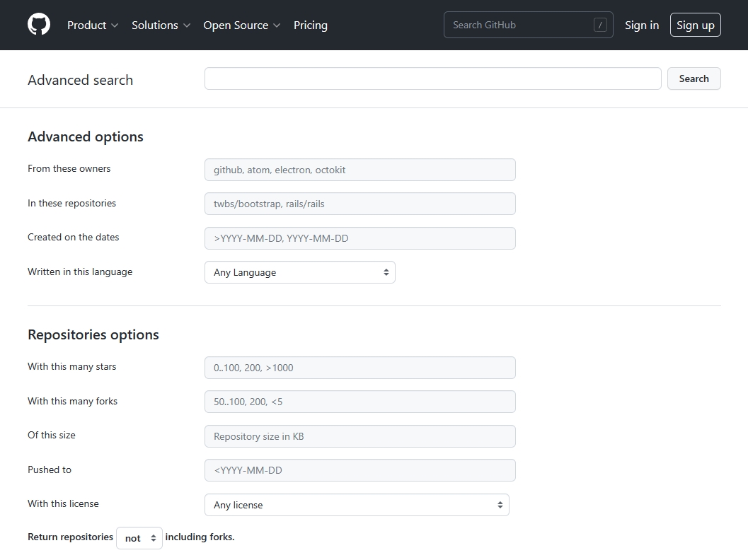The image size is (748, 560).
Task: Open the forks inclusion 'not' selector
Action: (x=139, y=538)
